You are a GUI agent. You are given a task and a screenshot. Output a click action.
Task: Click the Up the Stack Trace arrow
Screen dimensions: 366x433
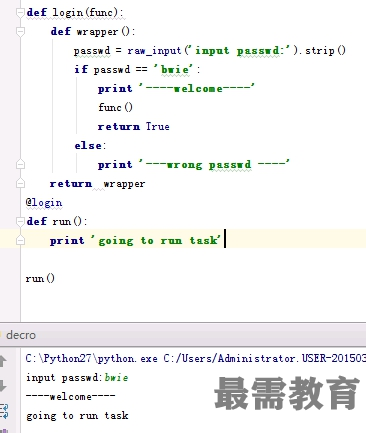click(x=3, y=362)
